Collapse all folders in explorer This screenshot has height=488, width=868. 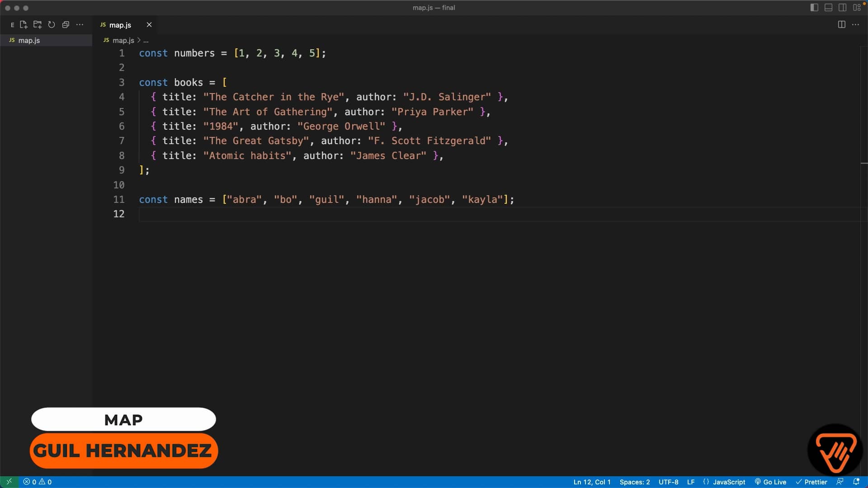(x=66, y=25)
